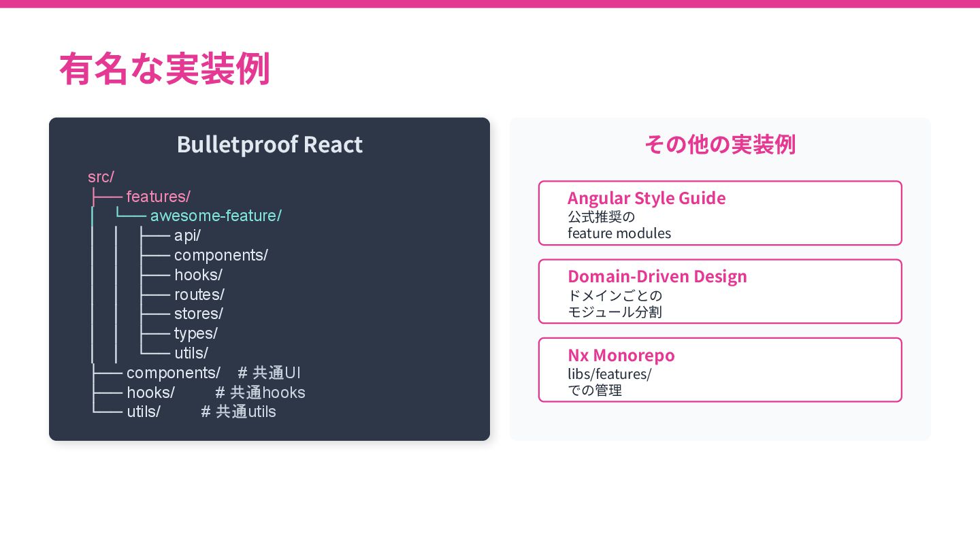Click the awesome-feature/ folder entry
Image resolution: width=980 pixels, height=551 pixels.
(x=216, y=216)
